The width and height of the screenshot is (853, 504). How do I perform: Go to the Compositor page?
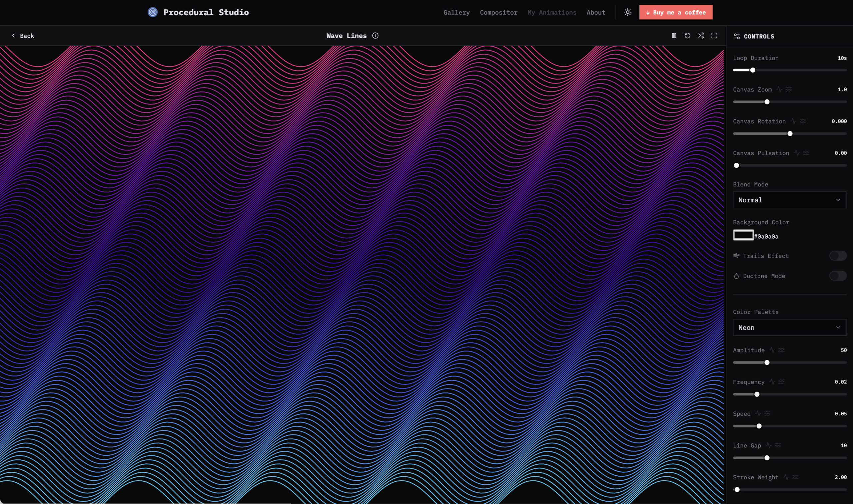[498, 13]
